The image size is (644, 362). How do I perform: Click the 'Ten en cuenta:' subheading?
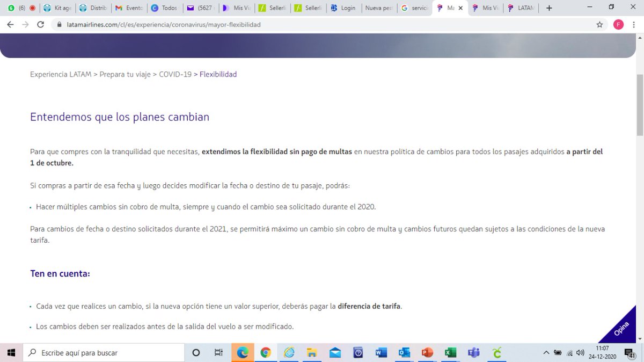tap(60, 273)
